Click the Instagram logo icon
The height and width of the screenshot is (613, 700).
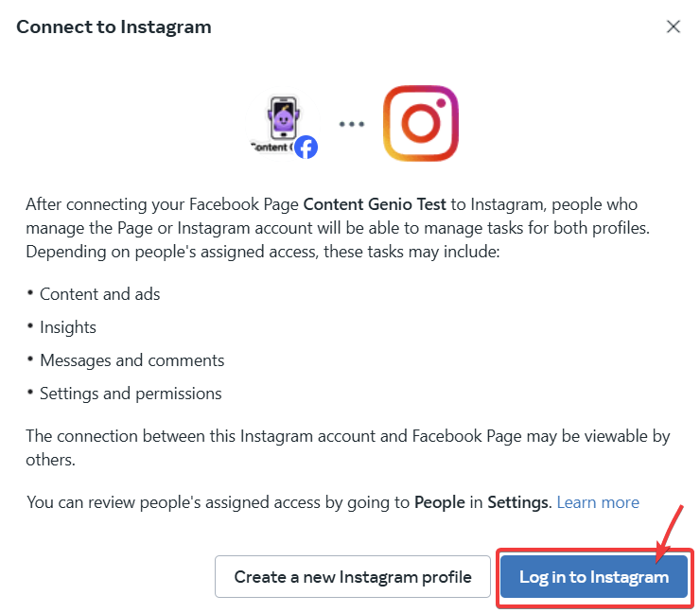coord(421,124)
